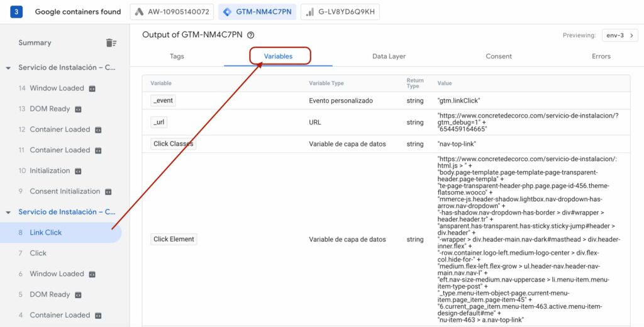The image size is (644, 327).
Task: Click the clear events trash icon
Action: coord(111,43)
